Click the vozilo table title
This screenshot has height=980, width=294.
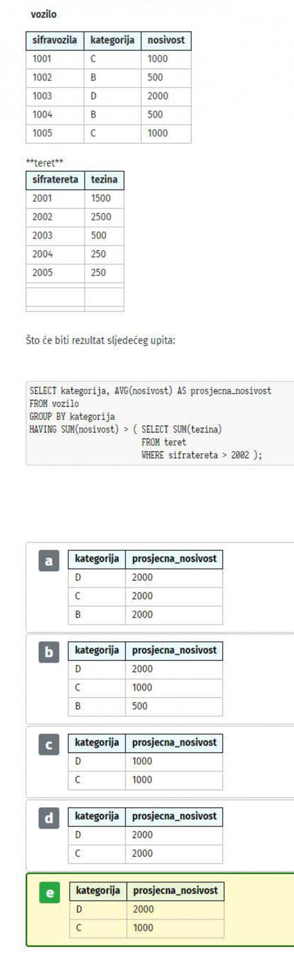pyautogui.click(x=44, y=14)
